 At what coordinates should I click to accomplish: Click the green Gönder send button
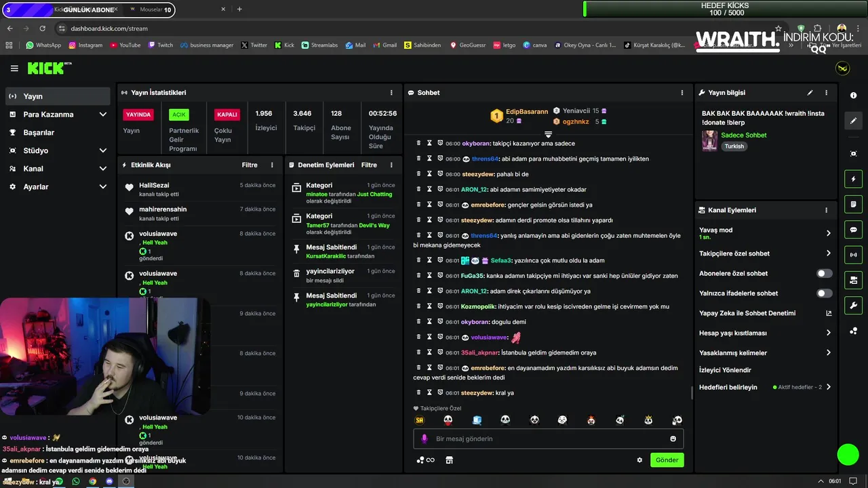(x=667, y=460)
